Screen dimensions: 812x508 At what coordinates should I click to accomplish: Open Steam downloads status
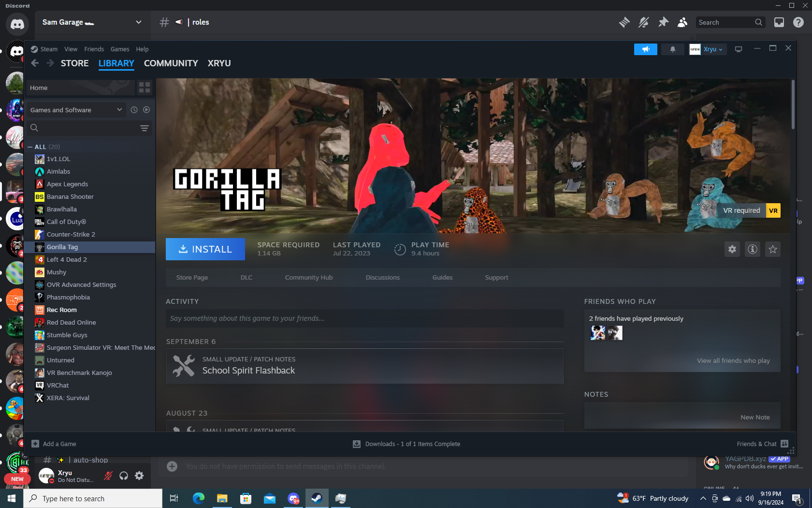pyautogui.click(x=406, y=444)
